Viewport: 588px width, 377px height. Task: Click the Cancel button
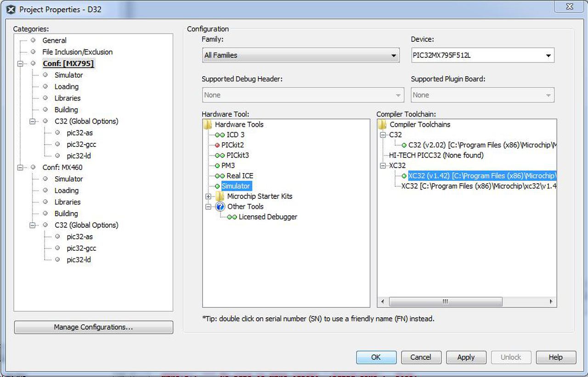tap(421, 357)
